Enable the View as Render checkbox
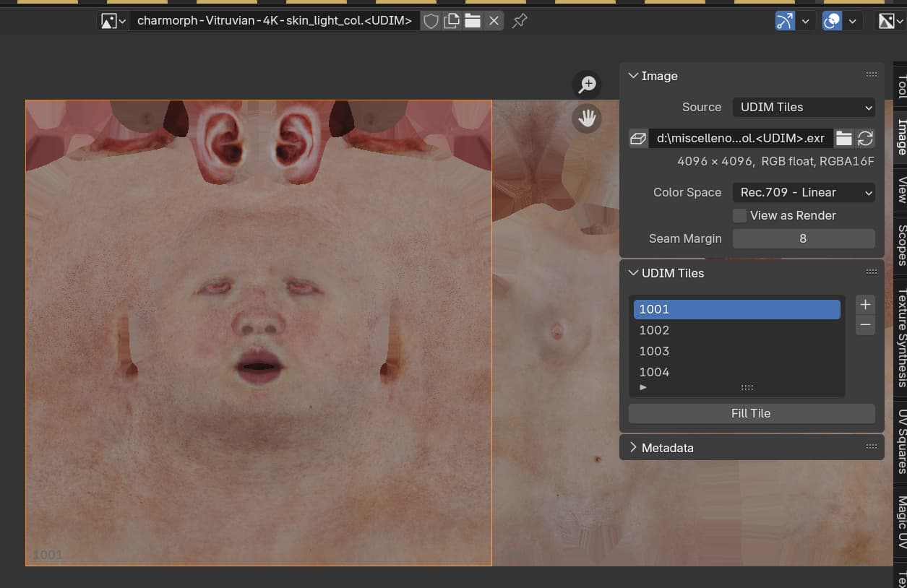The image size is (907, 588). [739, 215]
